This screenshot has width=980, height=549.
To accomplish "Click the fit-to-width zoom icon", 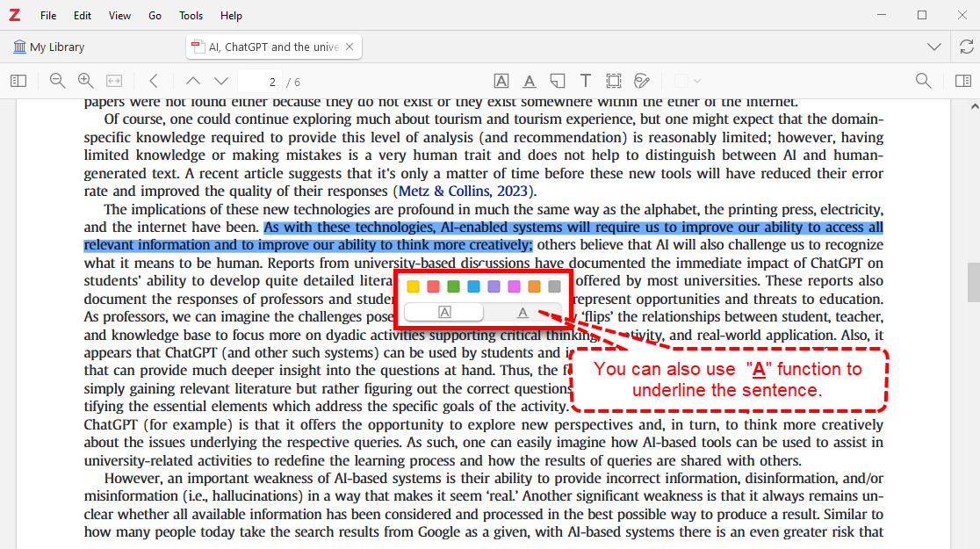I will tap(114, 81).
